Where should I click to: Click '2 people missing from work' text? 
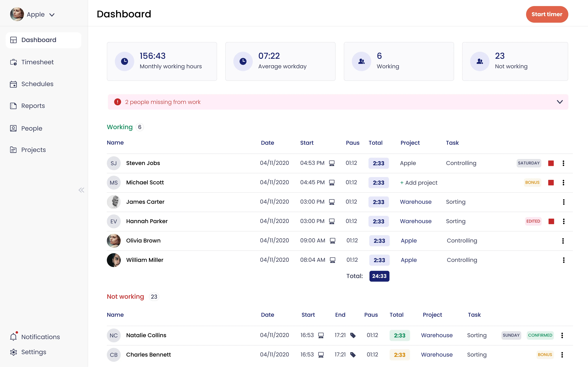(x=163, y=102)
